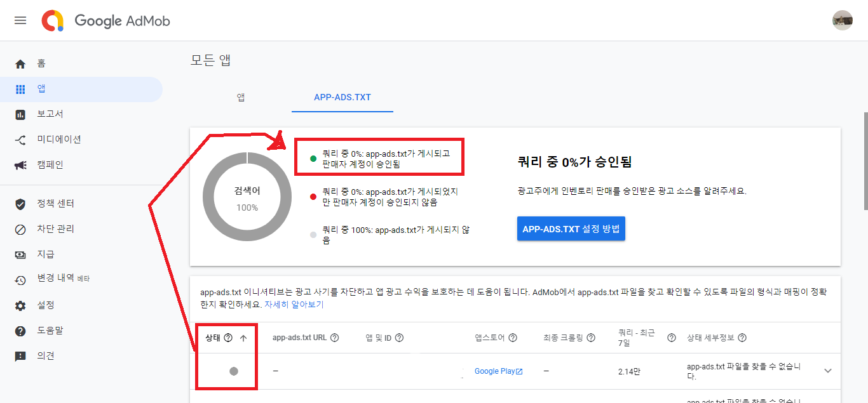Open 지급 in the sidebar
868x403 pixels.
45,254
